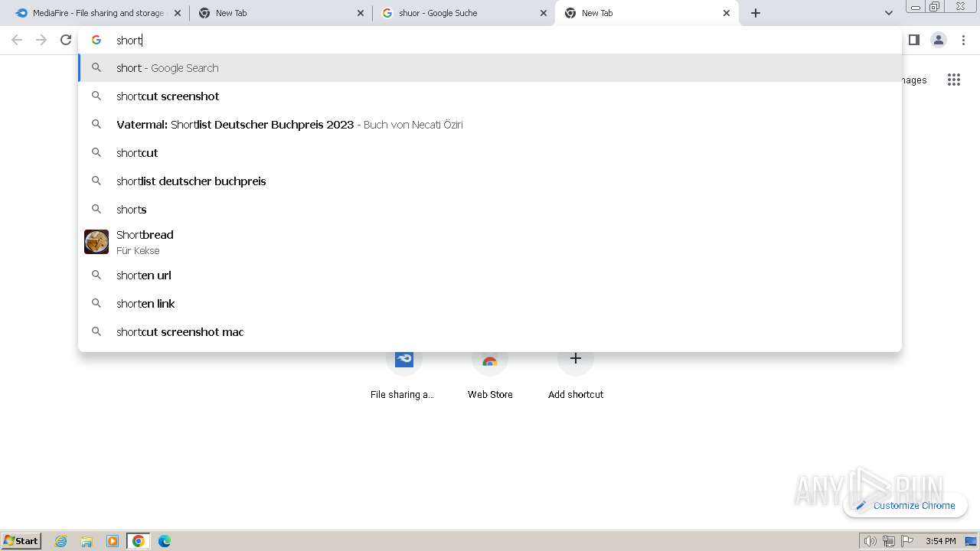The height and width of the screenshot is (551, 980).
Task: Open the Google apps grid
Action: click(953, 80)
